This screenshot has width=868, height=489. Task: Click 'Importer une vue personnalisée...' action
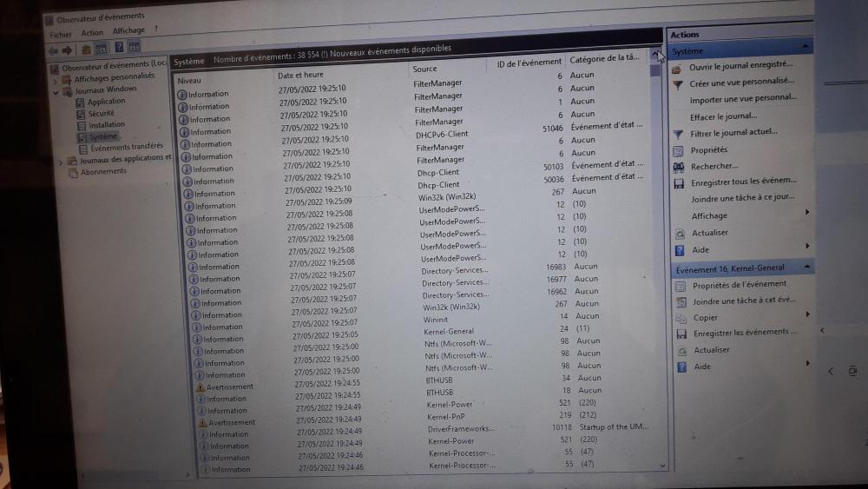(x=743, y=99)
